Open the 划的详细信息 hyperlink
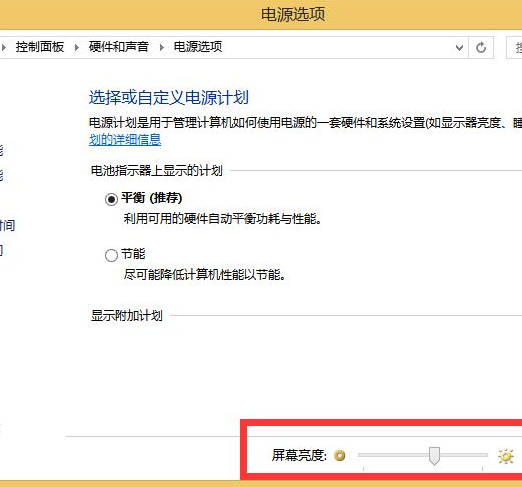This screenshot has height=487, width=522. coord(125,140)
